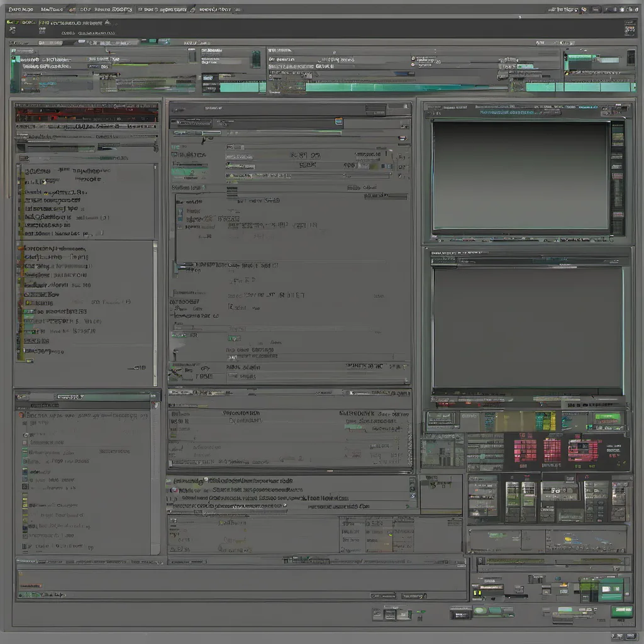Select the leftmost pink grid pad

[x=525, y=450]
